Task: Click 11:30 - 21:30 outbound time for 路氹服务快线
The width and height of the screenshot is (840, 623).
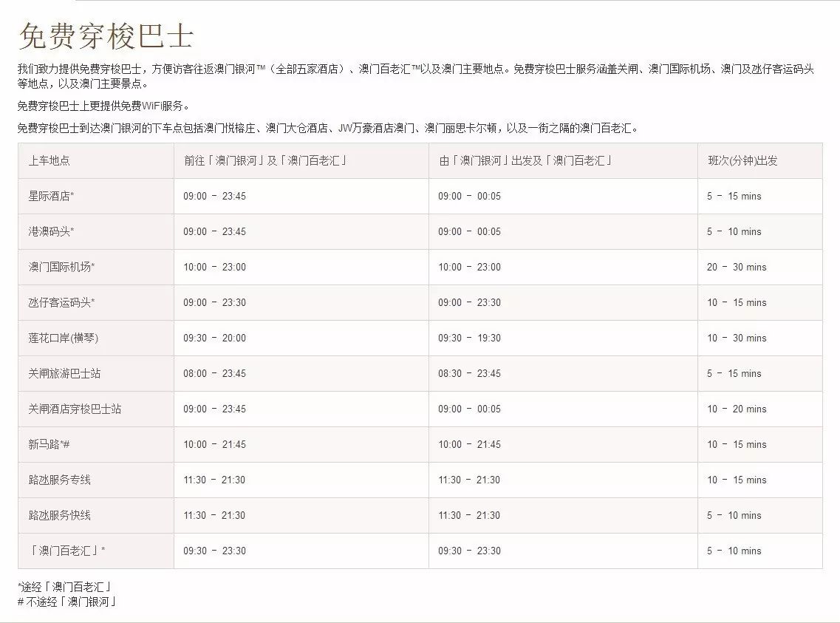Action: [x=469, y=515]
